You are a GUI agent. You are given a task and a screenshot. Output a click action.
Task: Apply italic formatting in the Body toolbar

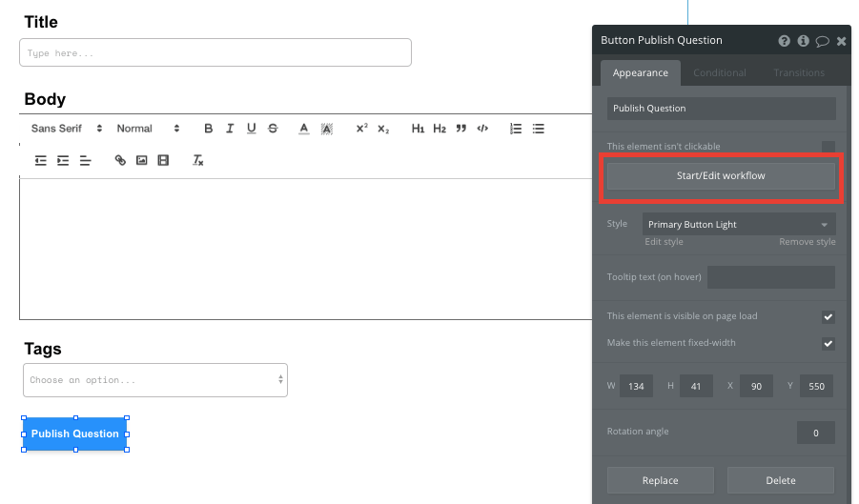[230, 129]
